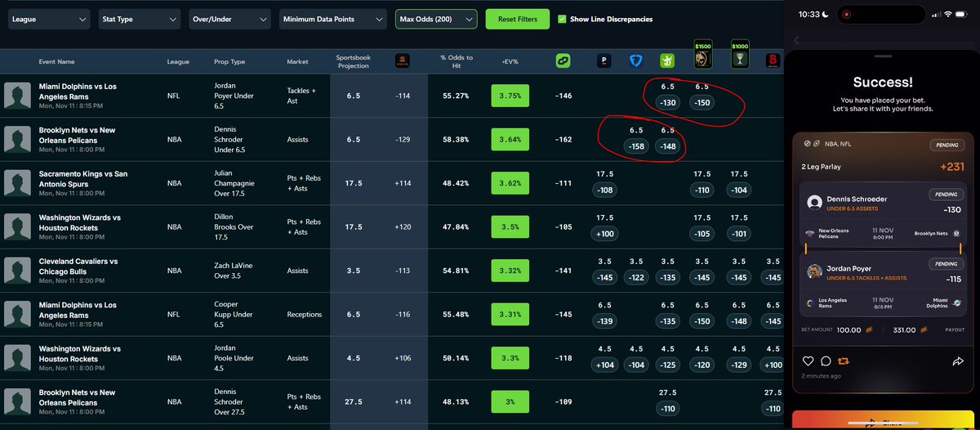This screenshot has height=430, width=980.
Task: Click the green chain-link sportsbook icon
Action: (x=563, y=60)
